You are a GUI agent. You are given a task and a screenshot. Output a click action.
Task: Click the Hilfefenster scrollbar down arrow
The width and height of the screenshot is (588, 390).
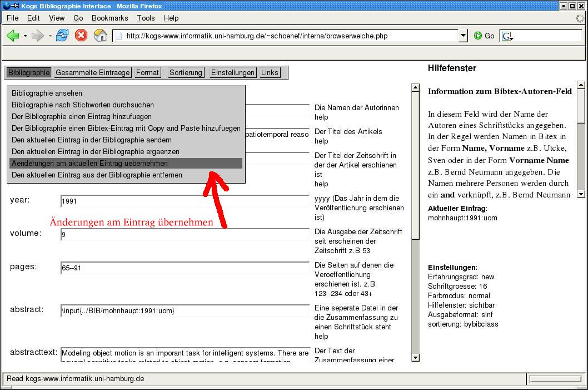click(581, 194)
